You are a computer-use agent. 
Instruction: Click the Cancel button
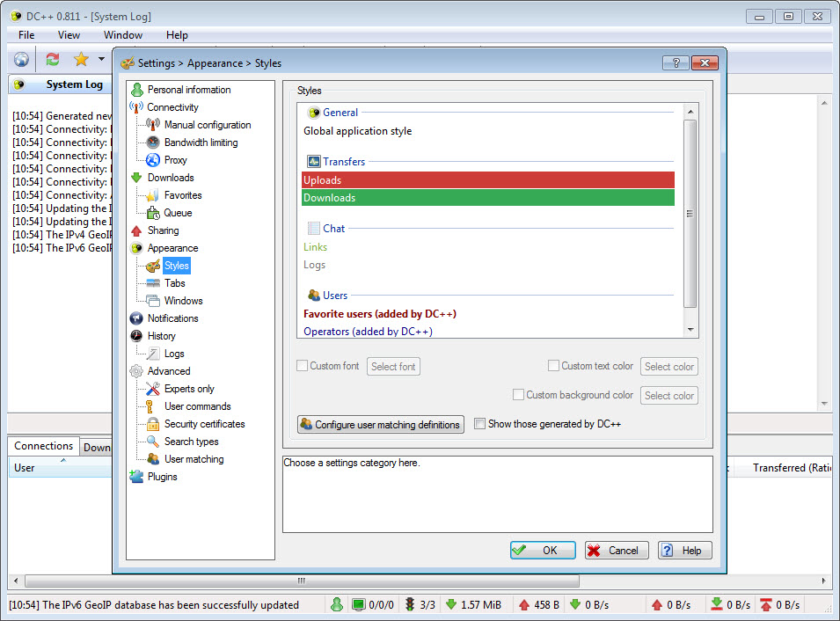click(617, 551)
